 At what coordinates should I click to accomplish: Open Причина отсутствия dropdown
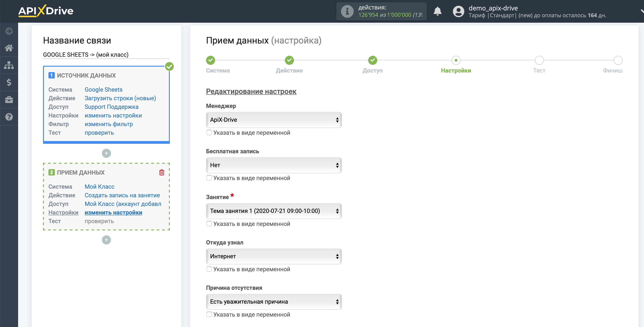(x=274, y=301)
